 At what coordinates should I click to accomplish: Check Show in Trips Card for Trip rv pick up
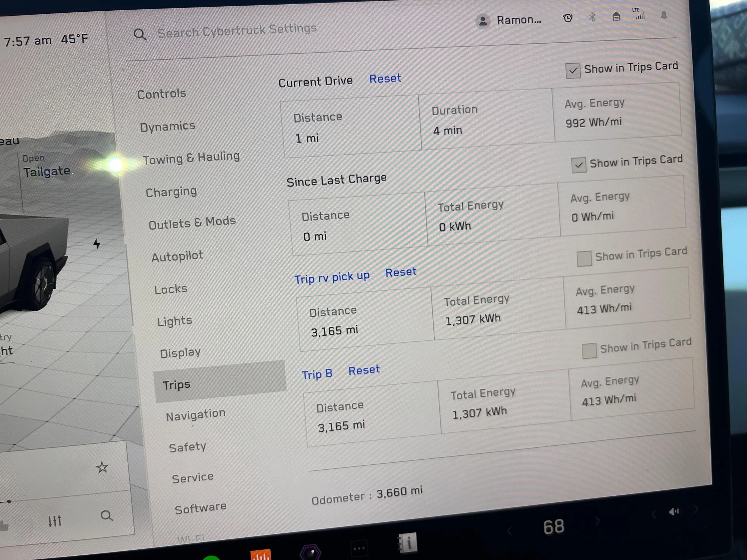pos(584,258)
